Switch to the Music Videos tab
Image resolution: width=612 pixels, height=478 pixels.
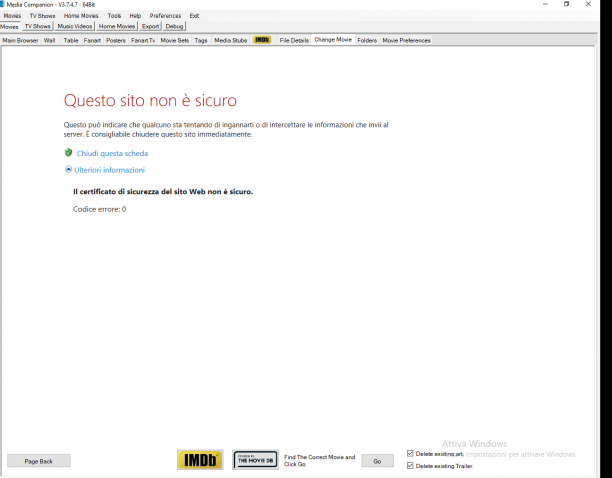click(75, 26)
